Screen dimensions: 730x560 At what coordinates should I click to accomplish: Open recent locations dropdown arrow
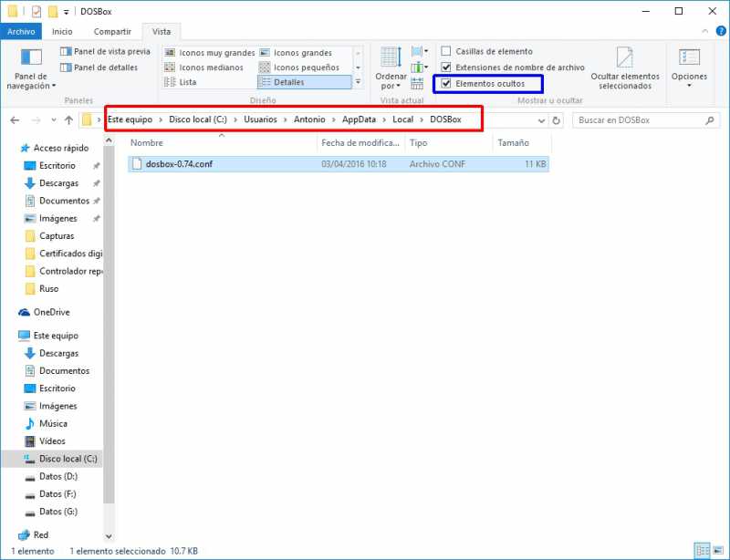pos(54,120)
